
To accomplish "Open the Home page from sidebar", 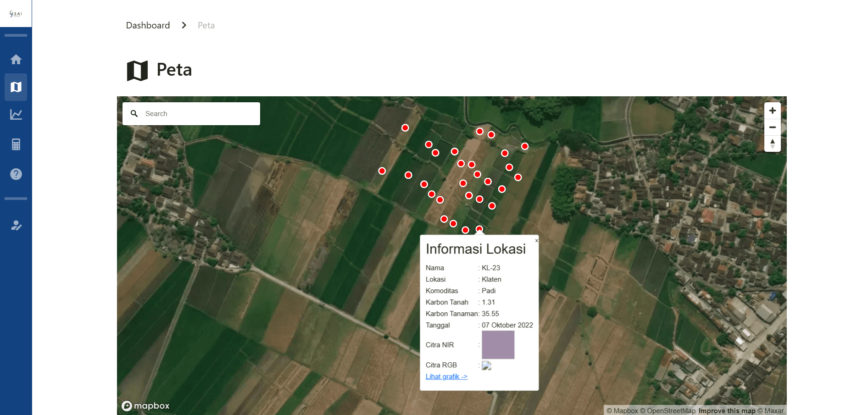I will pos(16,59).
